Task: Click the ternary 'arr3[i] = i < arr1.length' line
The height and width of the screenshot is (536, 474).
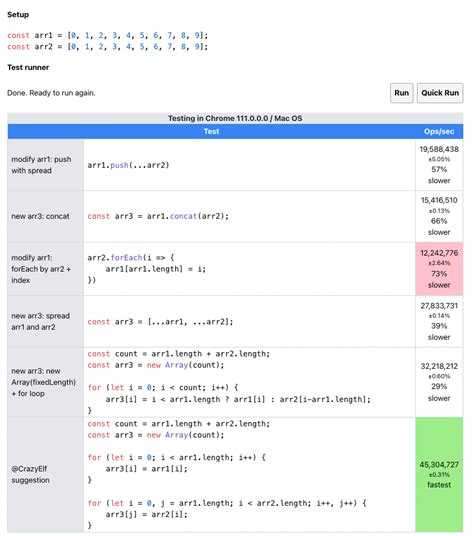Action: [x=238, y=399]
